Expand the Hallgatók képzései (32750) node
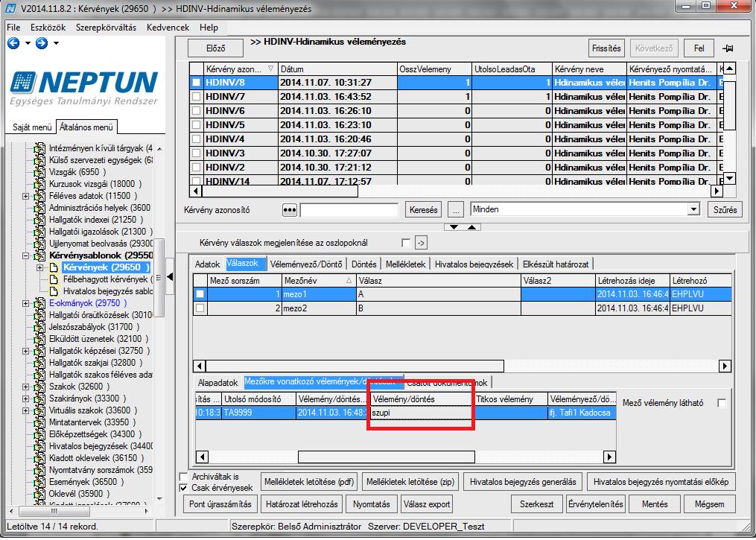This screenshot has height=540, width=756. pyautogui.click(x=26, y=351)
